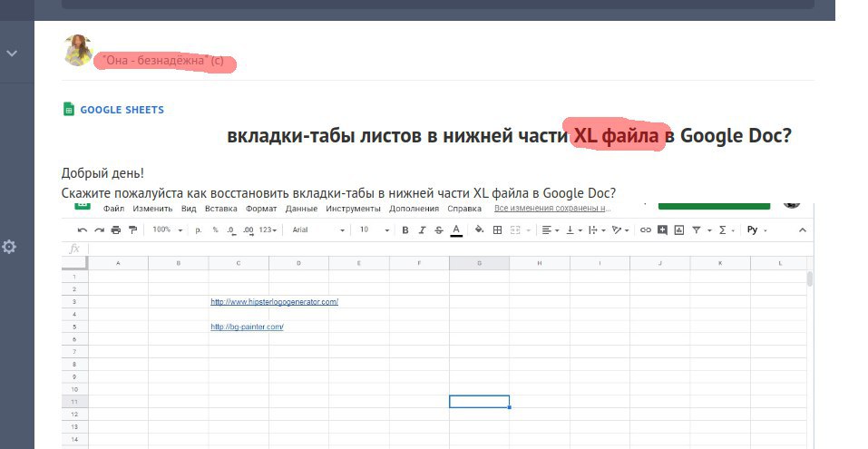Select column G header
Image resolution: width=868 pixels, height=449 pixels.
point(479,263)
